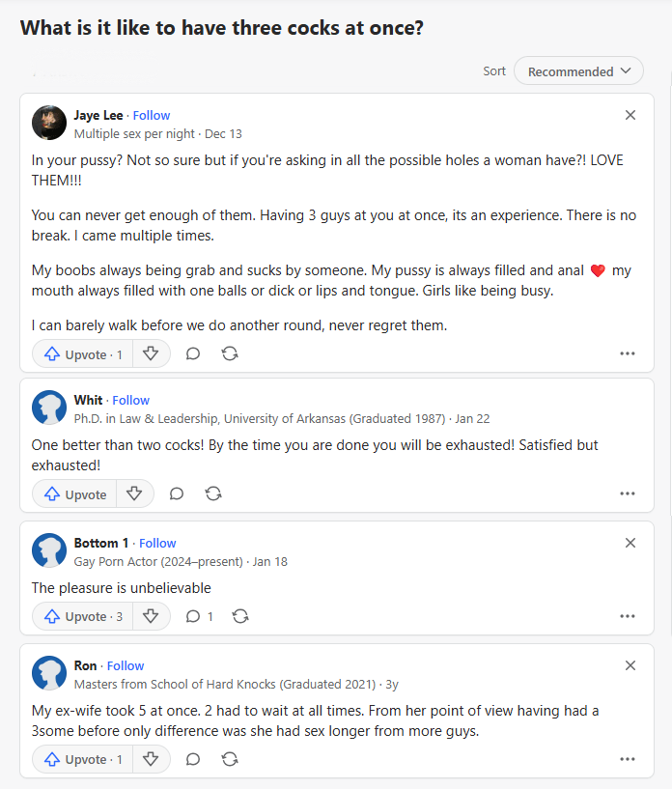This screenshot has width=672, height=789.
Task: Dismiss Jaye Lee's answer with the X
Action: pyautogui.click(x=630, y=115)
